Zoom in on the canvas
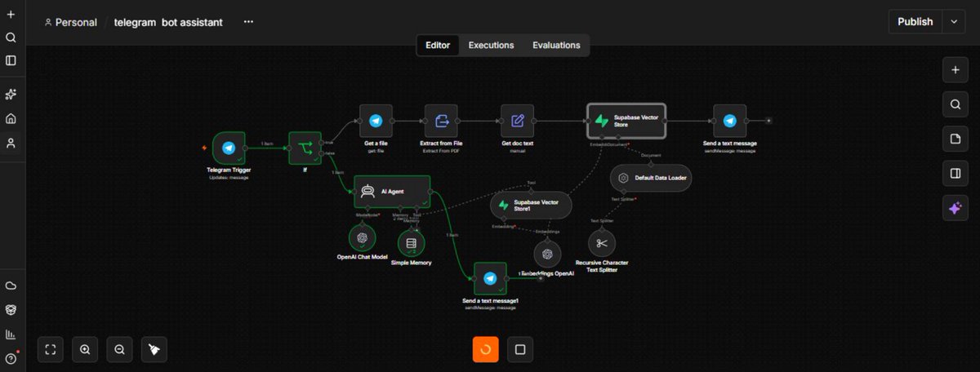Viewport: 980px width, 372px height. coord(85,349)
